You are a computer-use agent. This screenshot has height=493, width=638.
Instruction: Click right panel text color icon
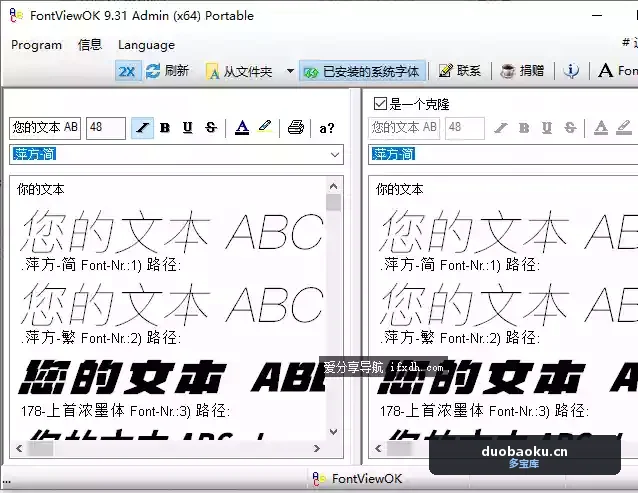pyautogui.click(x=601, y=128)
